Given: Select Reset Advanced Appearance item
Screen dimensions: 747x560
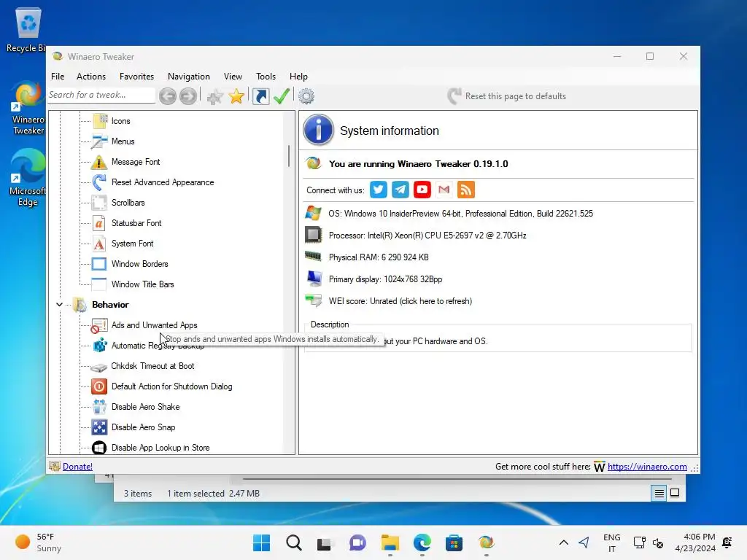Looking at the screenshot, I should (163, 182).
